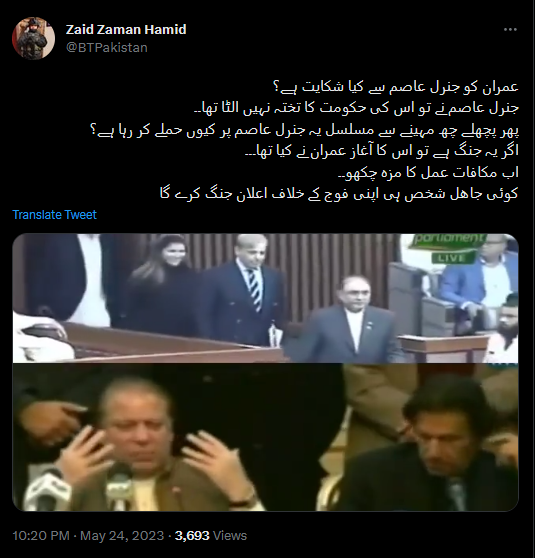535x558 pixels.
Task: Click the final line of the Urdu tweet
Action: [x=339, y=194]
